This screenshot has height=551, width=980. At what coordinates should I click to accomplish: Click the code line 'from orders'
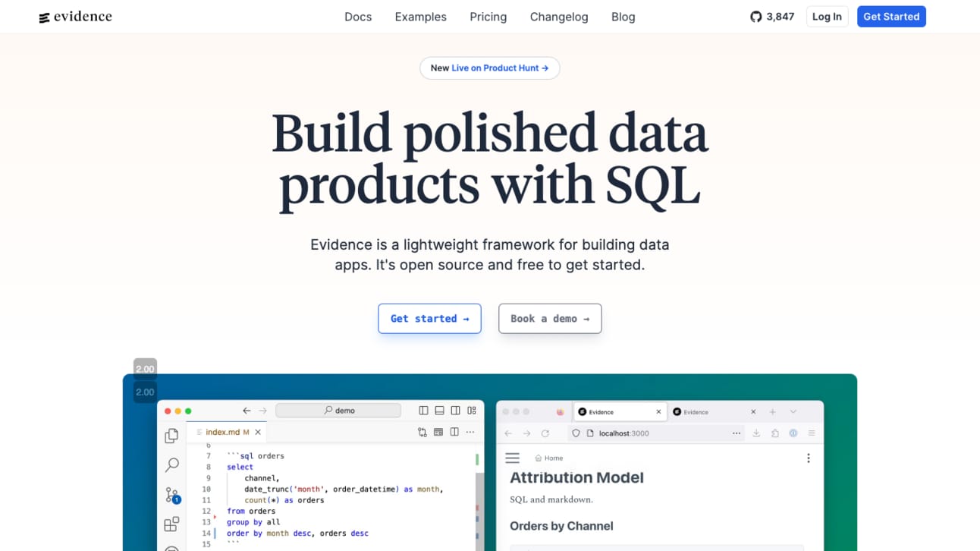(251, 511)
